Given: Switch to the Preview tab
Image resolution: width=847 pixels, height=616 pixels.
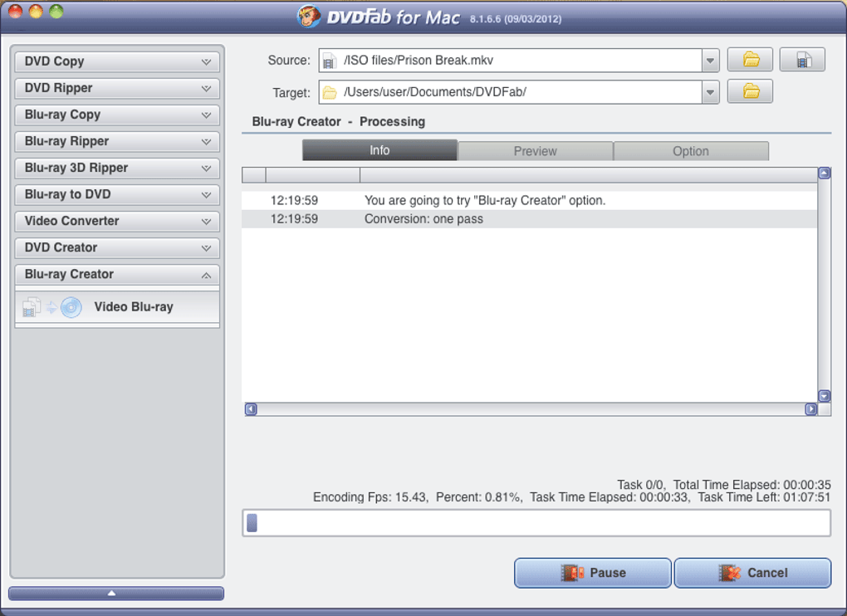Looking at the screenshot, I should click(536, 151).
